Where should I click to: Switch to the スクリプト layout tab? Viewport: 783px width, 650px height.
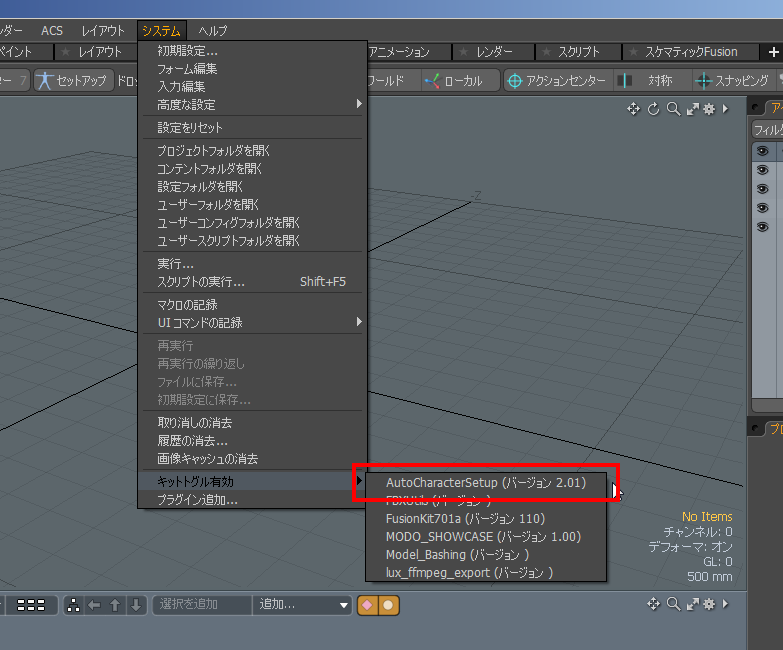[x=578, y=52]
